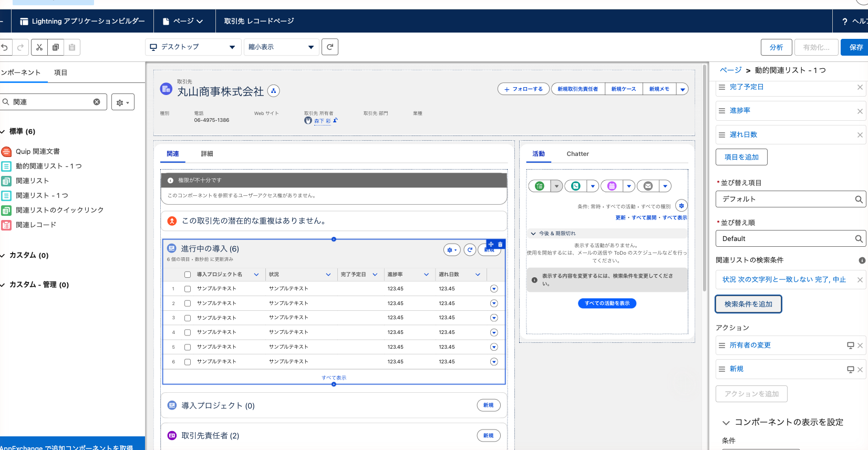Open the component list gear settings
The height and width of the screenshot is (450, 868).
pyautogui.click(x=123, y=102)
